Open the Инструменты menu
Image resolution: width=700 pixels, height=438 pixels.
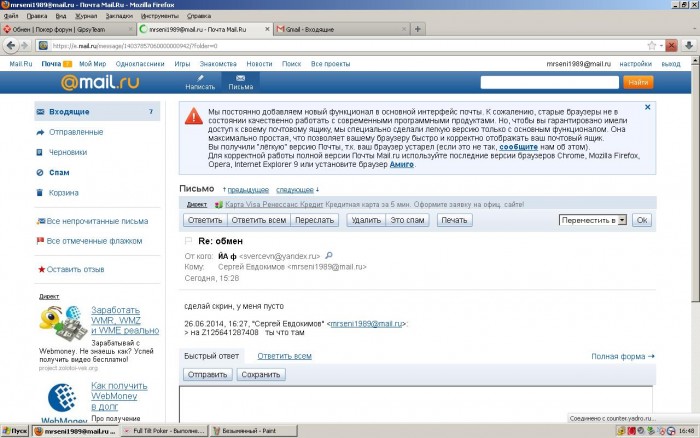tap(159, 16)
